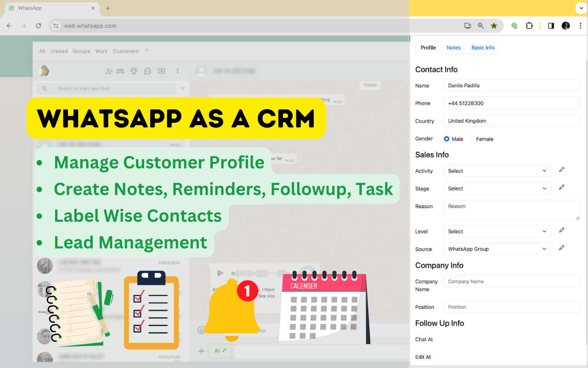Bookmark this page with the star icon

coord(494,26)
